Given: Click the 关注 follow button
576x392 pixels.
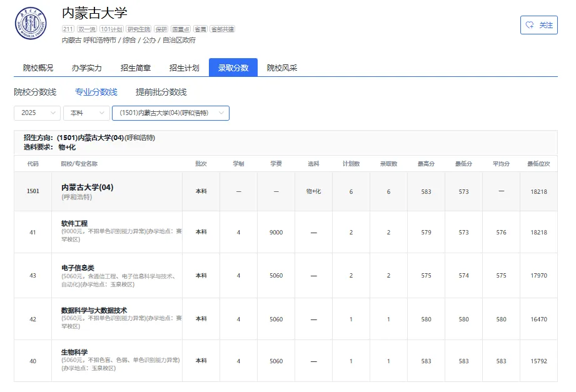Looking at the screenshot, I should pos(539,25).
